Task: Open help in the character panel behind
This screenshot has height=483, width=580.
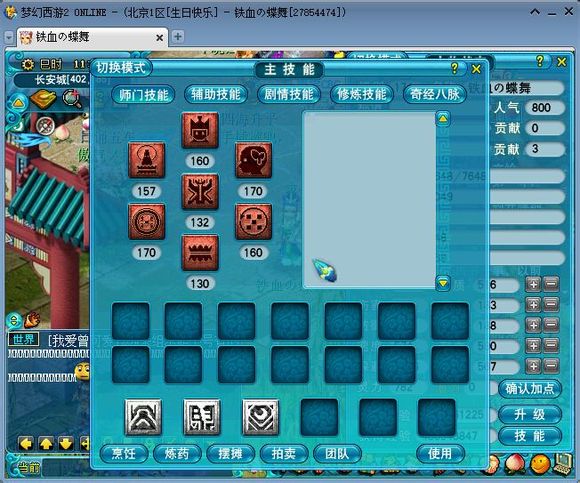Action: pos(540,61)
